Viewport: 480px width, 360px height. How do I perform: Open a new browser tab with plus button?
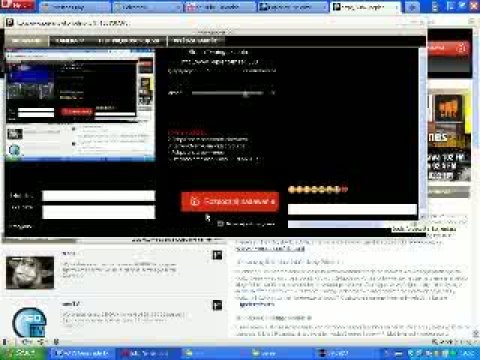click(x=413, y=7)
